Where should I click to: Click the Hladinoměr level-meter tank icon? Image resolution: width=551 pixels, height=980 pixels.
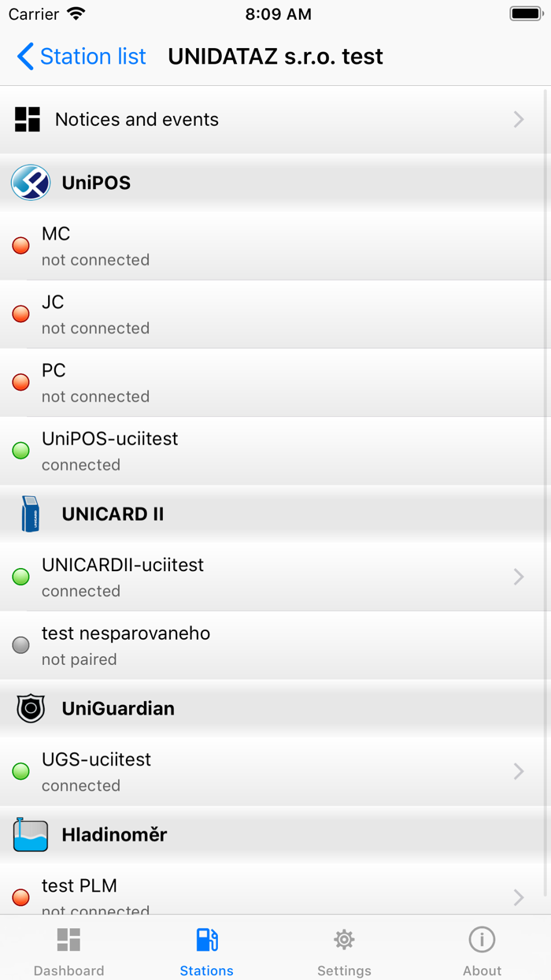pyautogui.click(x=30, y=834)
